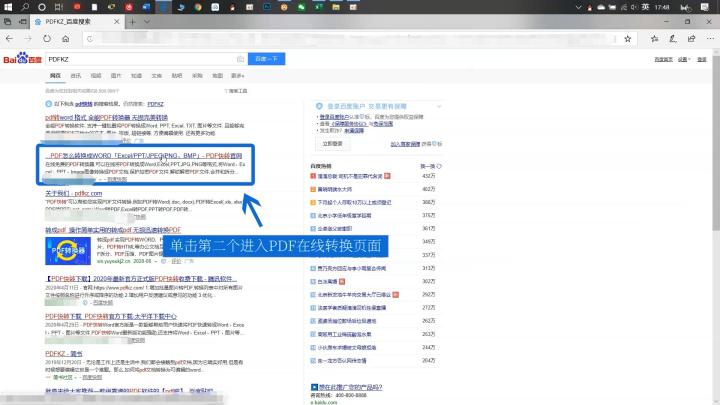Open the PDF怎么转换成WORD result link
This screenshot has height=405, width=720.
(144, 156)
